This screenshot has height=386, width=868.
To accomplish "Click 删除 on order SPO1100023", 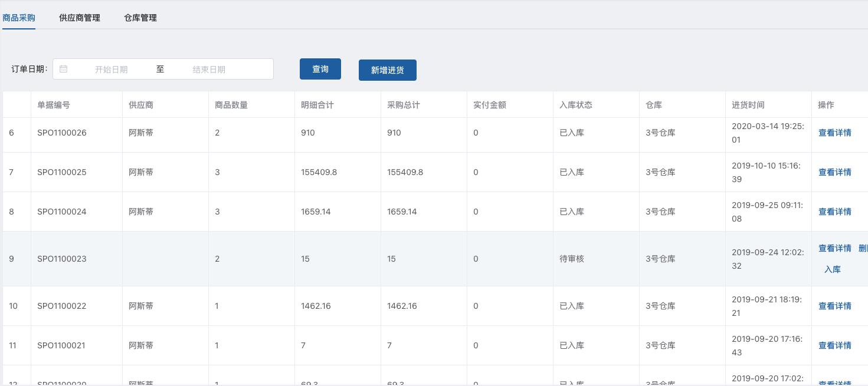I will (863, 248).
